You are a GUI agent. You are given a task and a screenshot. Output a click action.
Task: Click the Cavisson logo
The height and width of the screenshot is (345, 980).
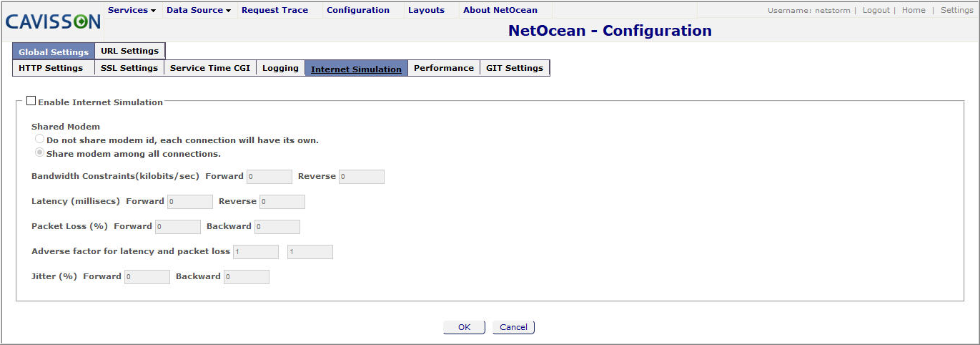pyautogui.click(x=53, y=22)
